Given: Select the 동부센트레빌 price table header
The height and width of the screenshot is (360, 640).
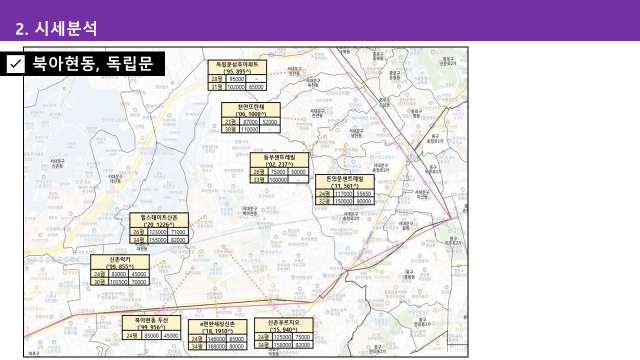Looking at the screenshot, I should pyautogui.click(x=279, y=160).
